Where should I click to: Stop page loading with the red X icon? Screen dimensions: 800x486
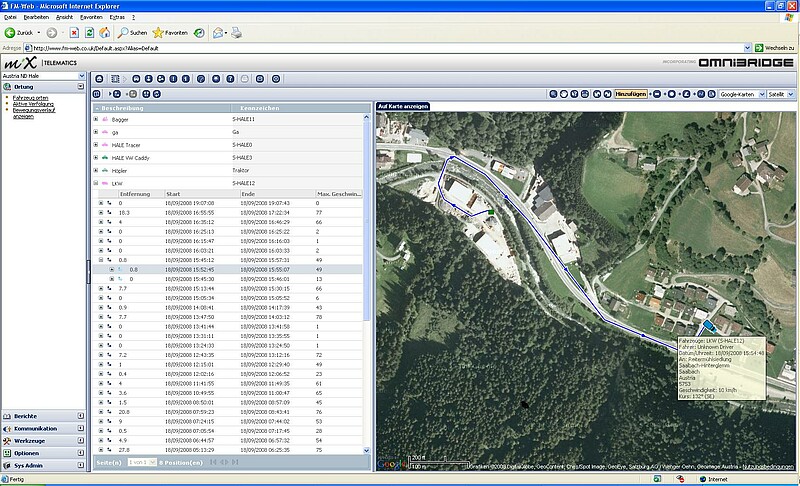(74, 33)
